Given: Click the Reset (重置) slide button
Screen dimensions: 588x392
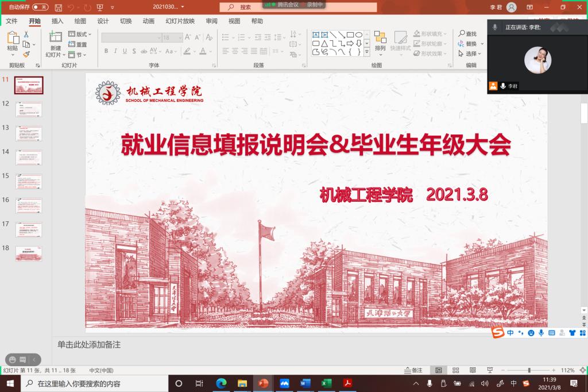Looking at the screenshot, I should pyautogui.click(x=78, y=44).
